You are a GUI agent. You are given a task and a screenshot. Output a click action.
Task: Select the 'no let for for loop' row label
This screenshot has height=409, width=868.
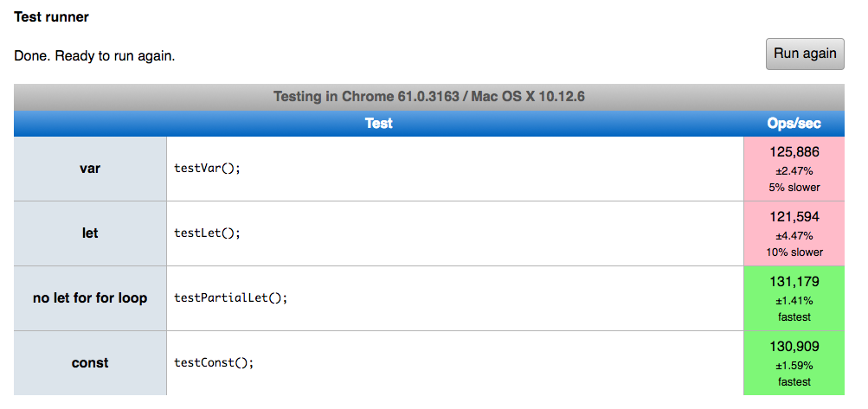90,298
